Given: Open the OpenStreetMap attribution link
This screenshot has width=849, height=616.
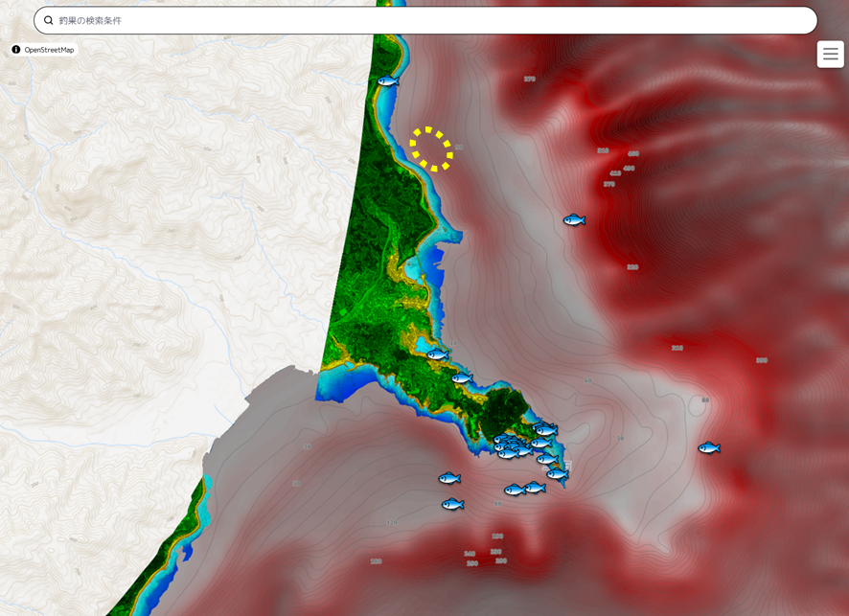Looking at the screenshot, I should point(49,50).
